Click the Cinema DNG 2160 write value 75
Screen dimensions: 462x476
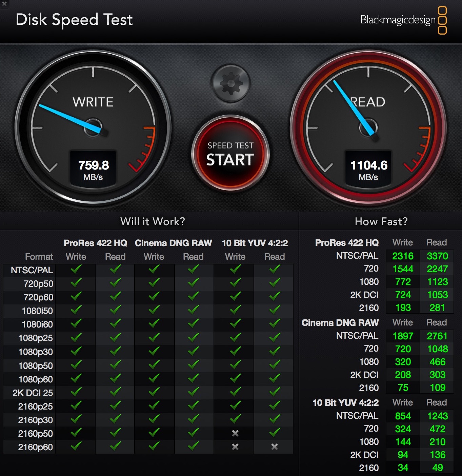(x=403, y=388)
